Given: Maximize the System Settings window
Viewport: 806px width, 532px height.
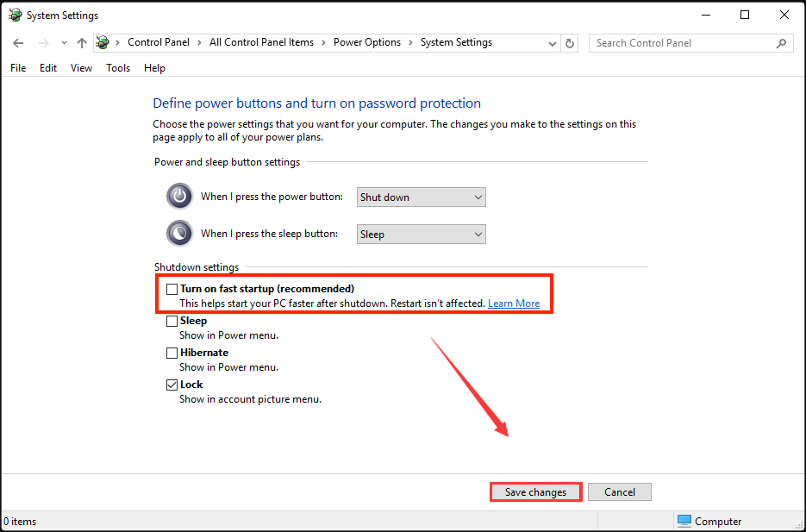Looking at the screenshot, I should (x=744, y=15).
